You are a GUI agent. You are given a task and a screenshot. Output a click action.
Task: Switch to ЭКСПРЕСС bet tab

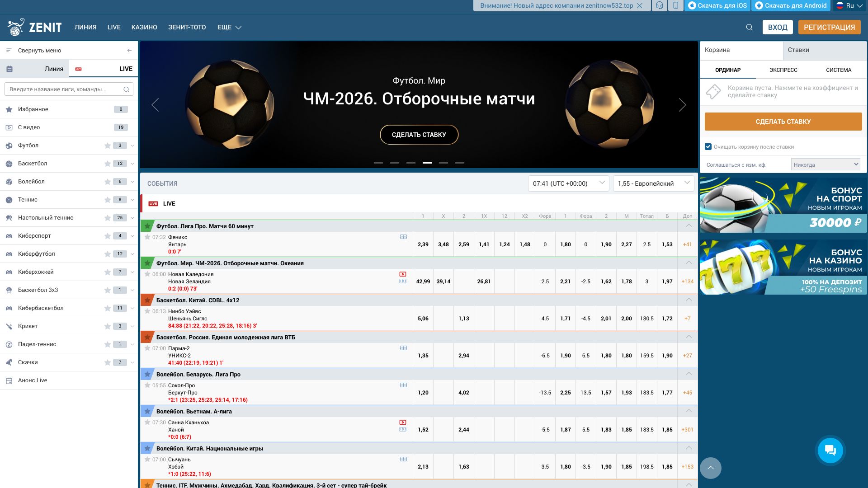click(783, 70)
